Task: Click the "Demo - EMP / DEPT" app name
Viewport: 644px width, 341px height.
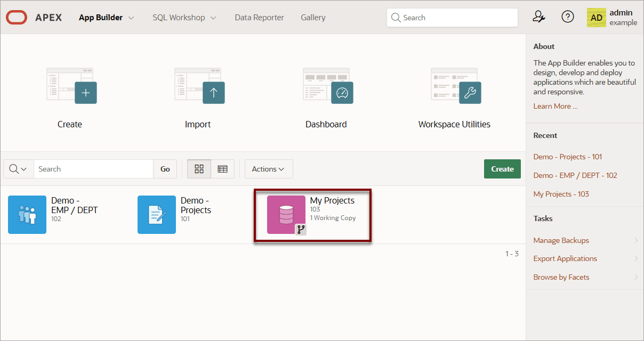Action: 75,205
